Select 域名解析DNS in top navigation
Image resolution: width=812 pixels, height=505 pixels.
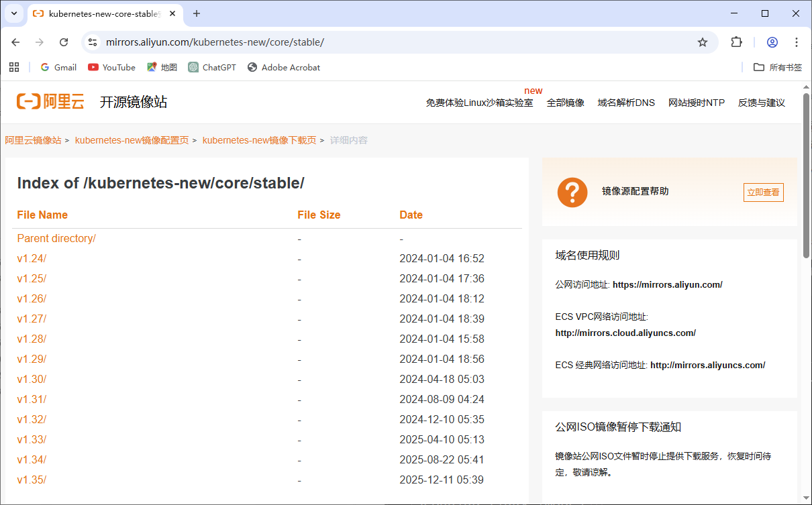tap(625, 103)
